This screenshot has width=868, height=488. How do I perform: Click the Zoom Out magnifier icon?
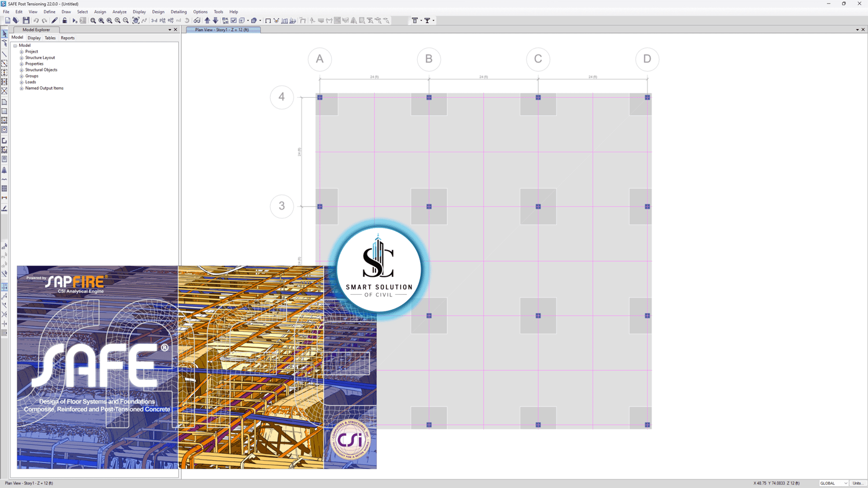click(x=126, y=20)
